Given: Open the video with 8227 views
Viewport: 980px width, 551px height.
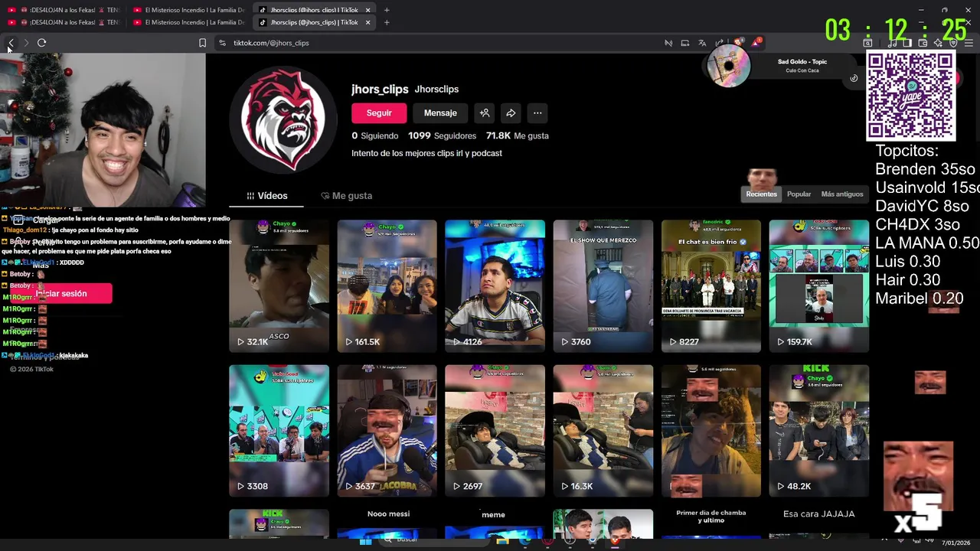Looking at the screenshot, I should pos(711,286).
